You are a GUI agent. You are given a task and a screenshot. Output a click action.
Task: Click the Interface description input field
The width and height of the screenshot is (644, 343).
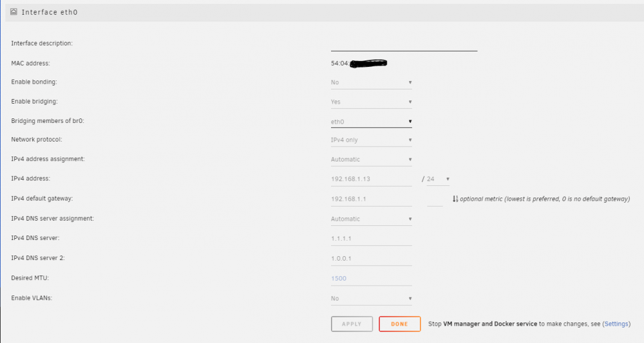404,44
